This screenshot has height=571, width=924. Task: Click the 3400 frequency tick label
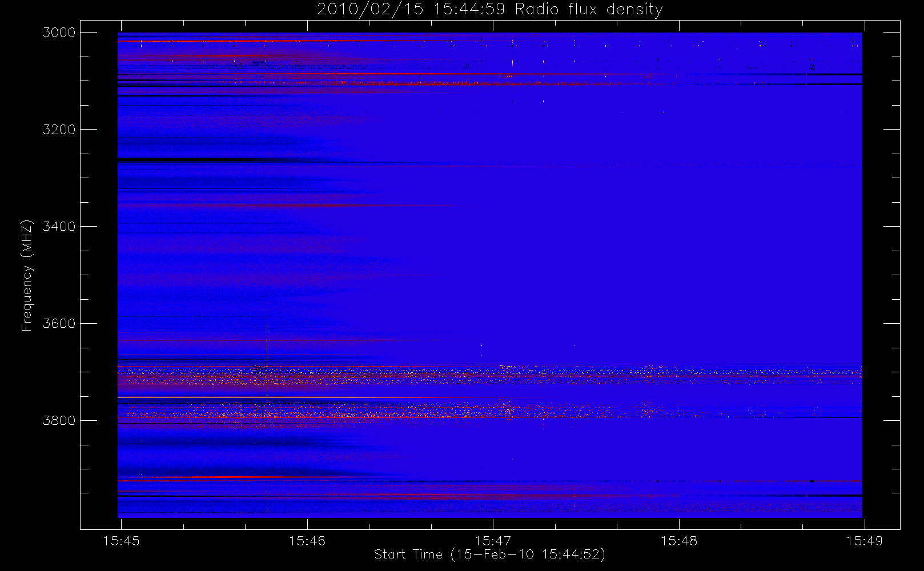click(59, 227)
